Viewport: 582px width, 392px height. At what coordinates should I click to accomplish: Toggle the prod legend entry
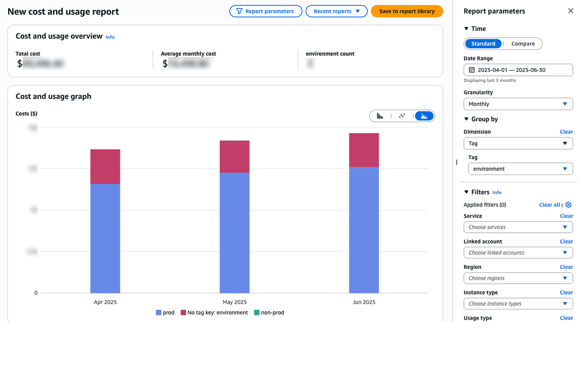[x=165, y=313]
